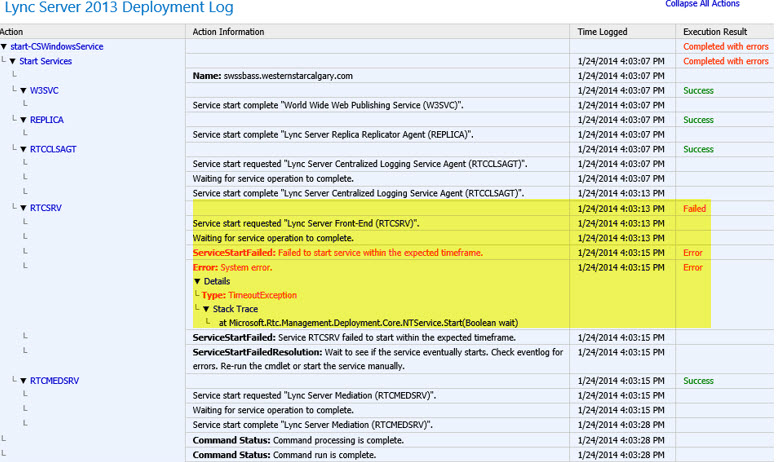Viewport: 776px width, 462px height.
Task: Collapse the REPLICA node triangle
Action: click(23, 120)
